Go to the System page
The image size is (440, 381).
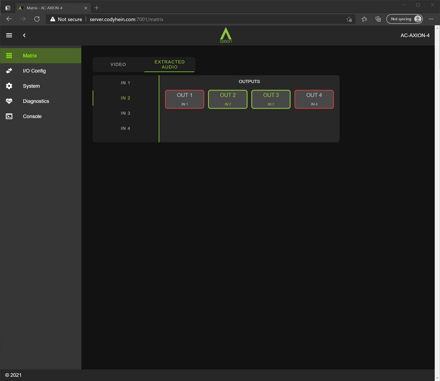coord(41,86)
